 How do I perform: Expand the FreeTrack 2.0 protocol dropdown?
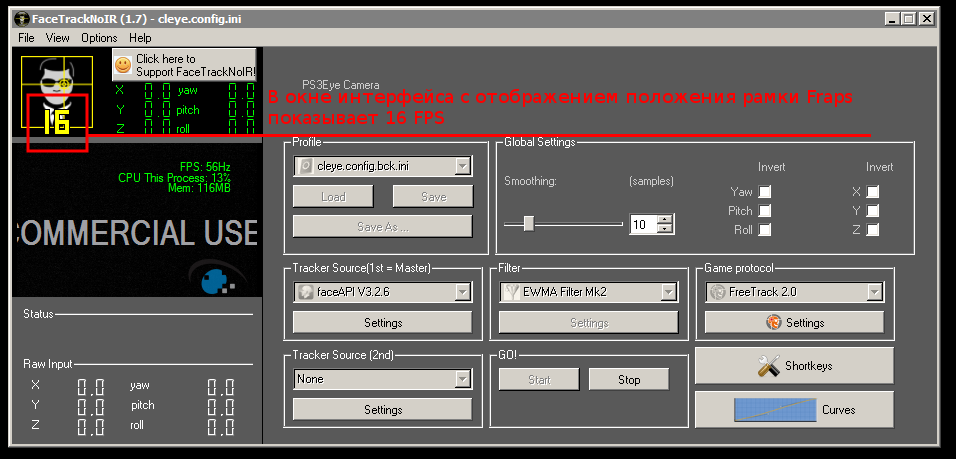(875, 292)
